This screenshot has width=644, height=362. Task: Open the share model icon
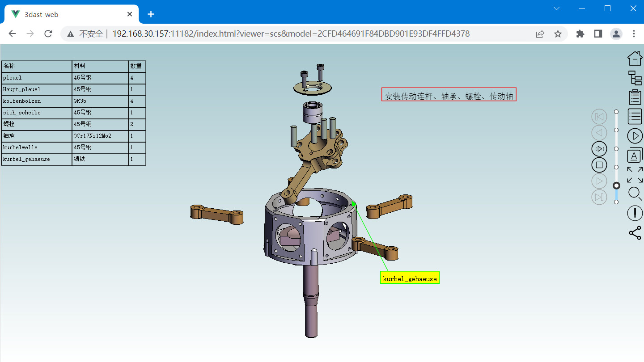tap(635, 232)
